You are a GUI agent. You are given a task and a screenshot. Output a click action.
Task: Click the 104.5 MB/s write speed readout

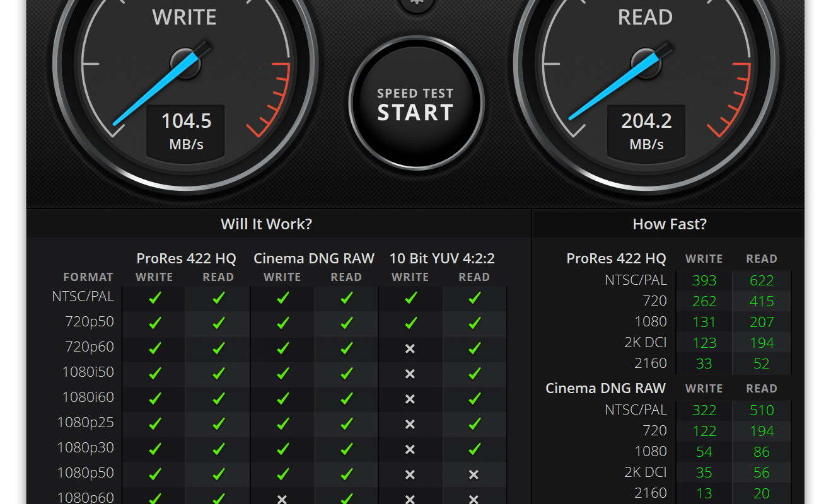point(186,132)
